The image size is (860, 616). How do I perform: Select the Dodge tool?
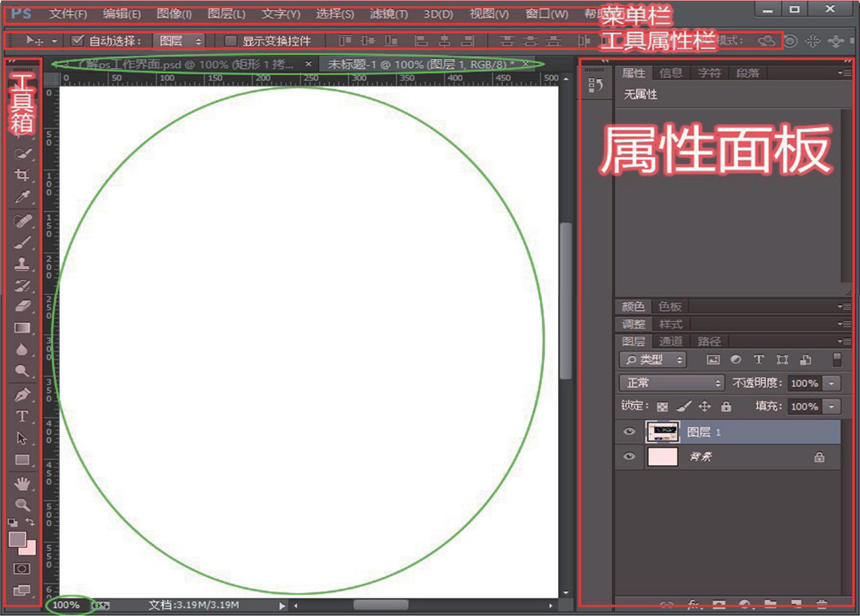[22, 371]
